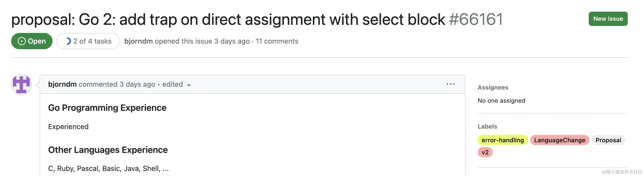Open the three-dot comment options menu
The width and height of the screenshot is (644, 176).
pos(451,84)
